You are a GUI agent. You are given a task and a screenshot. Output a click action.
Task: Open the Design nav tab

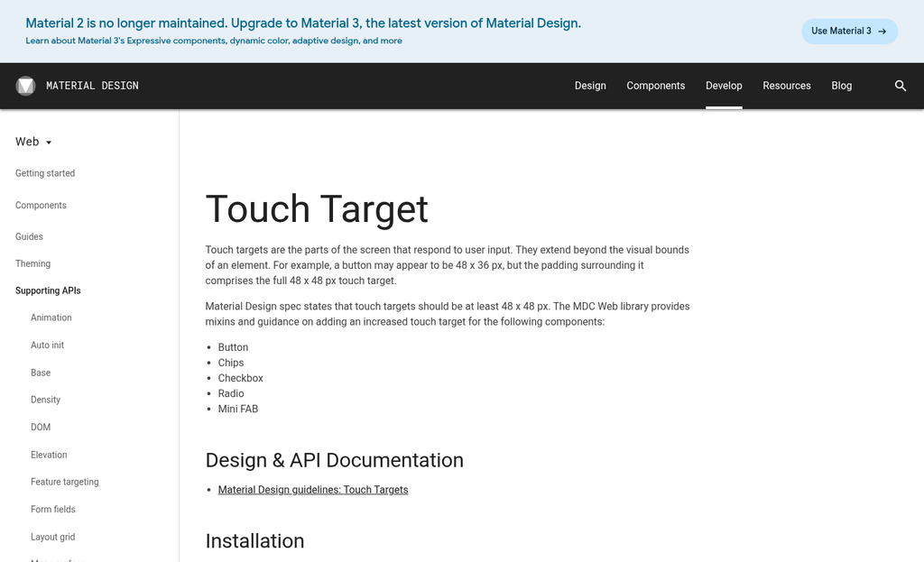pos(590,86)
